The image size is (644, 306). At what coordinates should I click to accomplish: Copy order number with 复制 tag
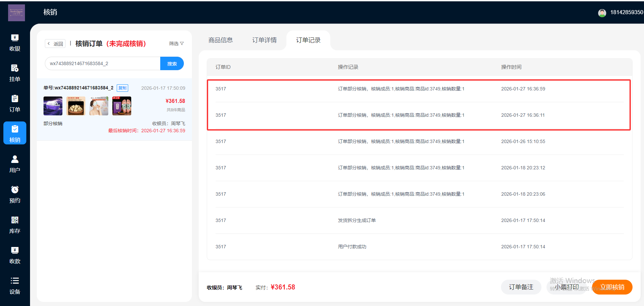coord(122,88)
